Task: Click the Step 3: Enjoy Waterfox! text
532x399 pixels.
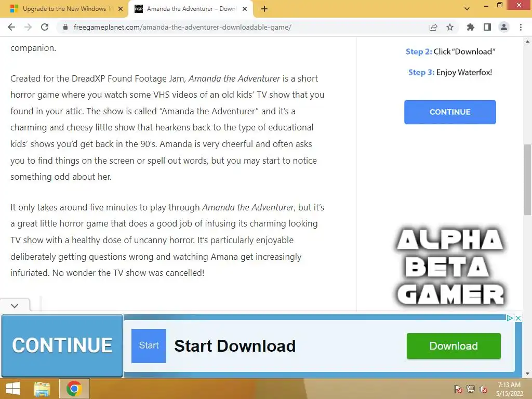Action: [x=450, y=72]
